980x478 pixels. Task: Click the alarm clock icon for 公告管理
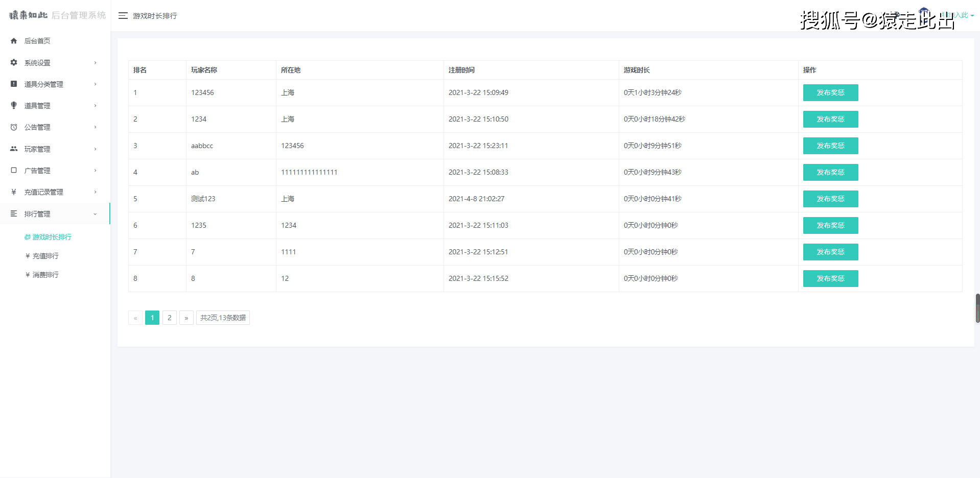tap(14, 127)
